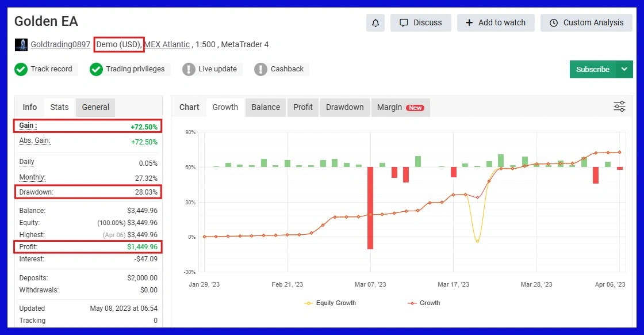Click the notification bell icon

tap(375, 23)
